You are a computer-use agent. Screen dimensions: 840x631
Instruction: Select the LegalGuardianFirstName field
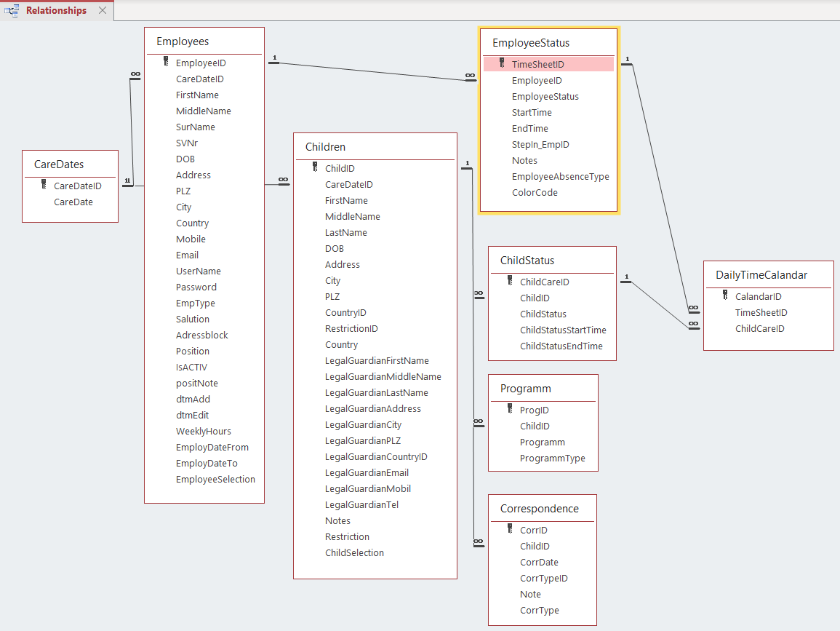point(377,361)
